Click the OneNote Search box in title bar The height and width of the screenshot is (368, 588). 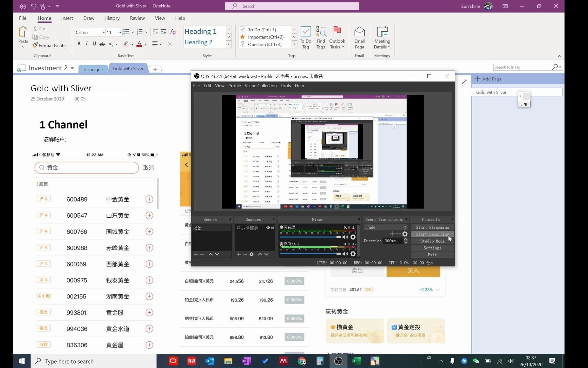[292, 6]
